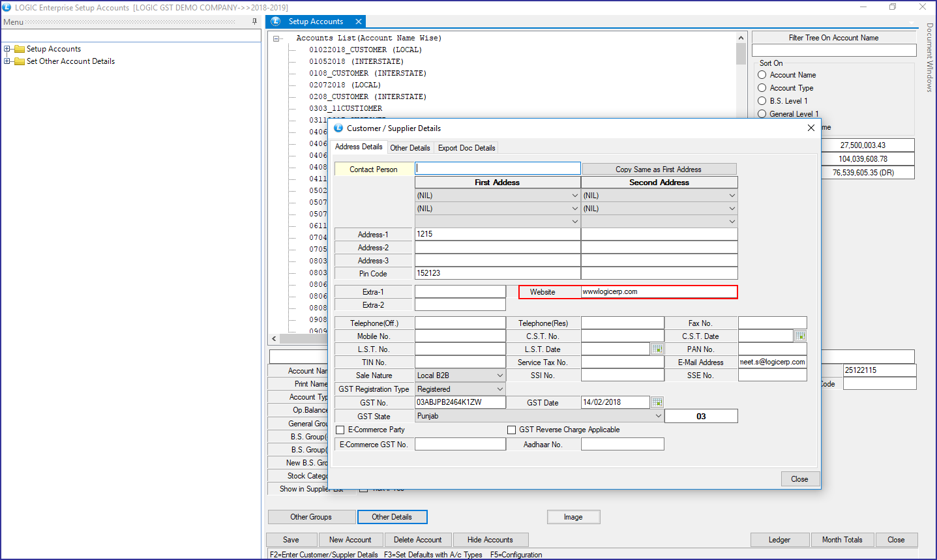The width and height of the screenshot is (937, 560).
Task: Click the dialog title bar logo icon
Action: click(x=338, y=128)
